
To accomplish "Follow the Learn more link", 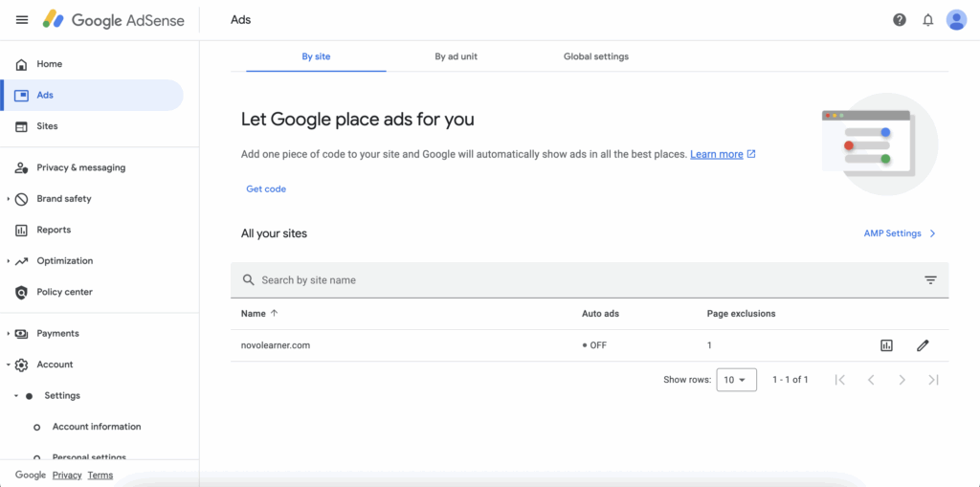I will pos(717,154).
